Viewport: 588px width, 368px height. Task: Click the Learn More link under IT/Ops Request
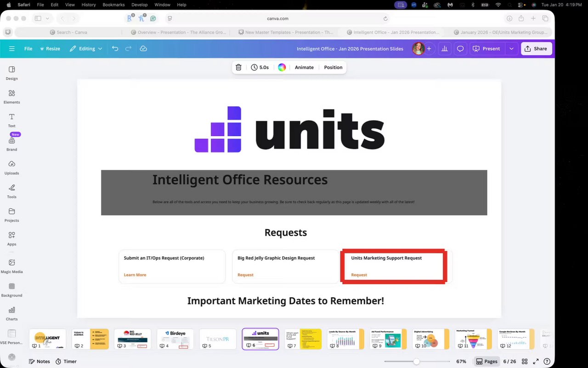(x=135, y=275)
